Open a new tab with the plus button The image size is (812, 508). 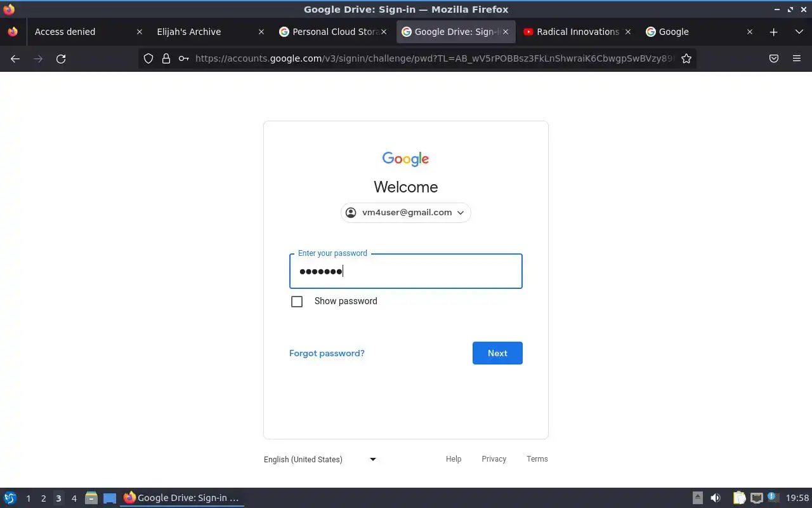tap(773, 32)
